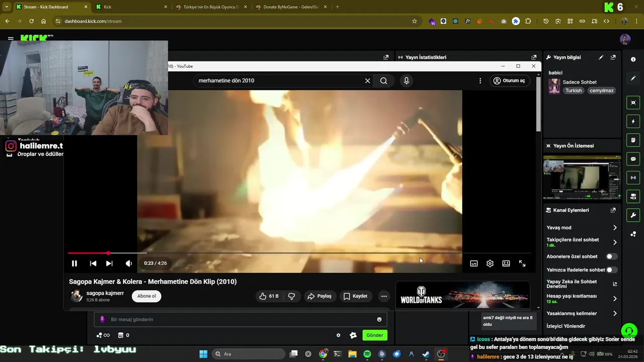Viewport: 644px width, 362px height.
Task: Click Oturum aç sign-in button
Action: point(510,80)
